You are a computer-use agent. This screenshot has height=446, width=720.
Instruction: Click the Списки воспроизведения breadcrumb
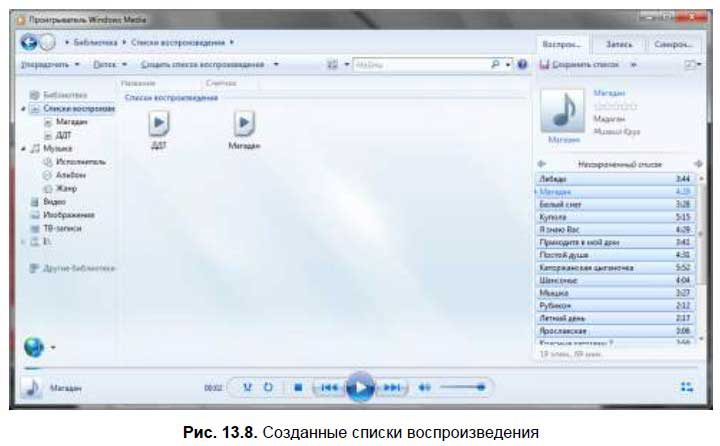(178, 42)
